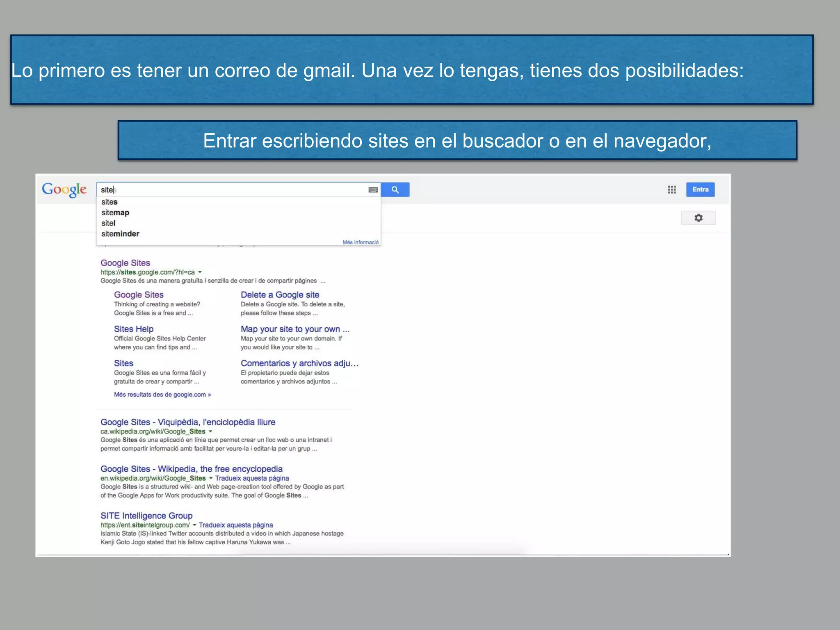This screenshot has height=630, width=840.
Task: Click the 'ca.wikipedia.org/wiki/Google_Sites' URL text
Action: pyautogui.click(x=153, y=431)
